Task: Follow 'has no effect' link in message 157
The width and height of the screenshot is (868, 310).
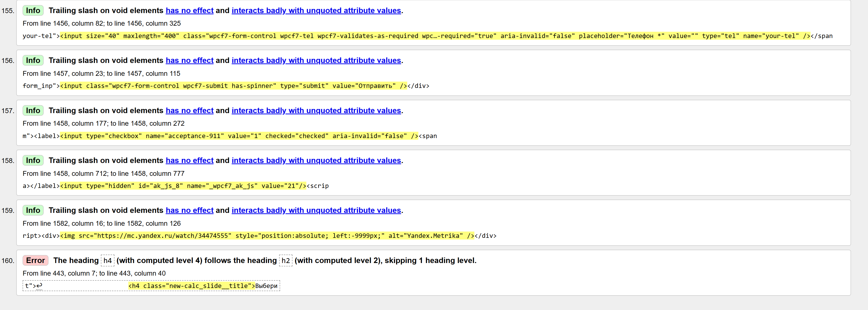Action: [x=189, y=110]
